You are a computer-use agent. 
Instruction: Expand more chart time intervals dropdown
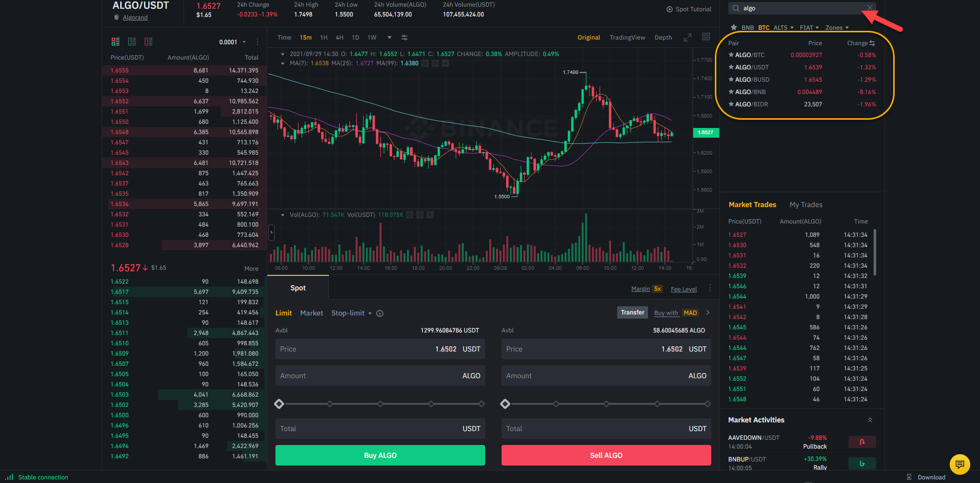pos(390,38)
